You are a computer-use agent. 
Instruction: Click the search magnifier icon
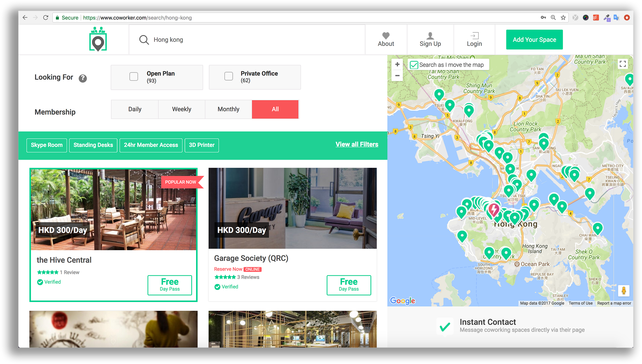click(144, 40)
